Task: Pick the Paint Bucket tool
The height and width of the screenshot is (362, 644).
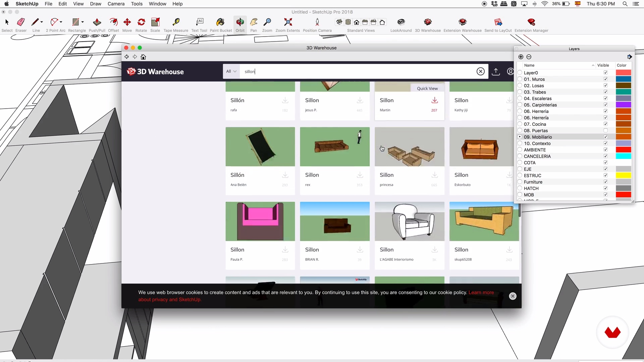Action: 221,25
